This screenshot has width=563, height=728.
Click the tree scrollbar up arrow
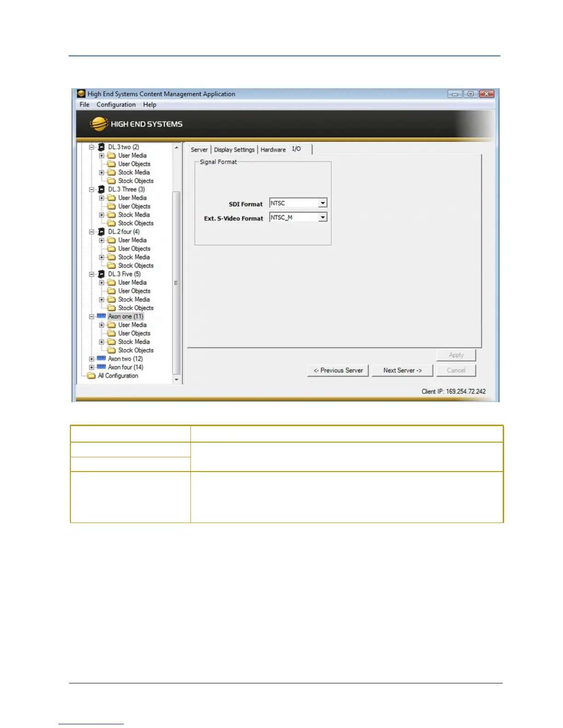pos(177,148)
